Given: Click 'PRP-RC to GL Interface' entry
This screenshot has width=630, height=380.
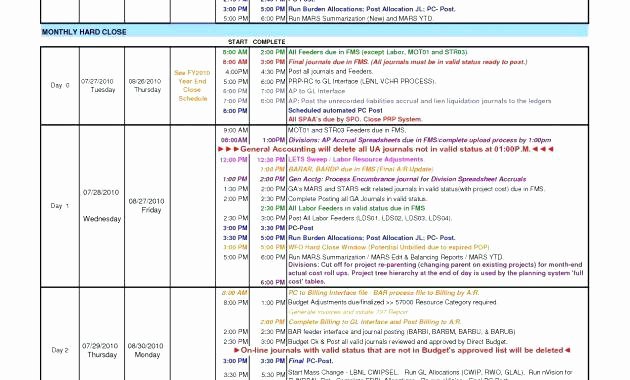Looking at the screenshot, I should 362,82.
